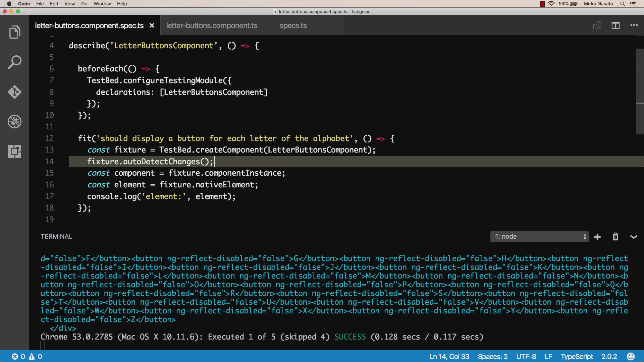Click the TERMINAL panel header
Image resolution: width=644 pixels, height=362 pixels.
click(x=56, y=236)
